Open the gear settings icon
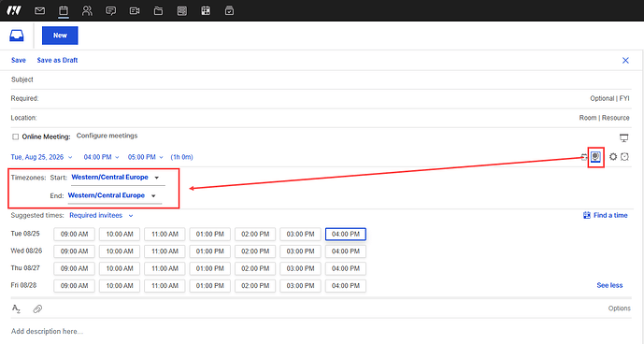The width and height of the screenshot is (644, 344). (613, 157)
